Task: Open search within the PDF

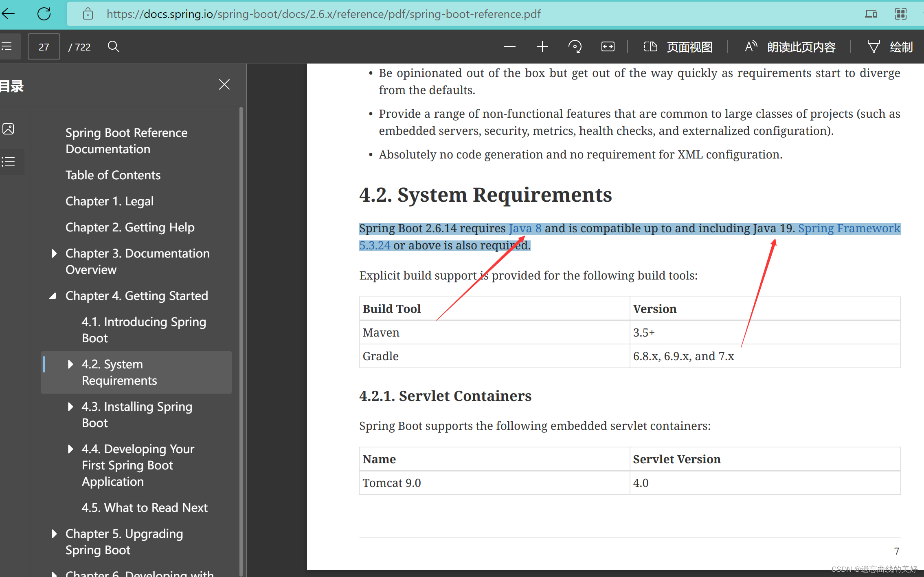Action: tap(114, 46)
